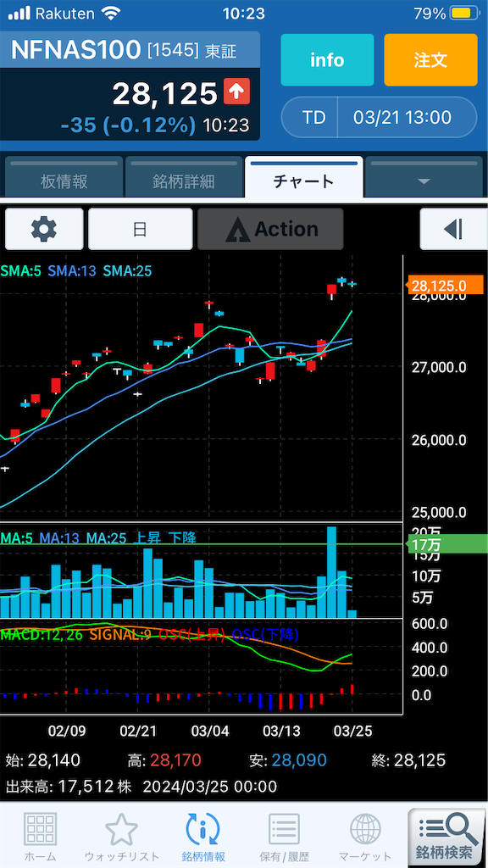Open 銘柄検索 search button
This screenshot has width=488, height=868.
(x=447, y=837)
